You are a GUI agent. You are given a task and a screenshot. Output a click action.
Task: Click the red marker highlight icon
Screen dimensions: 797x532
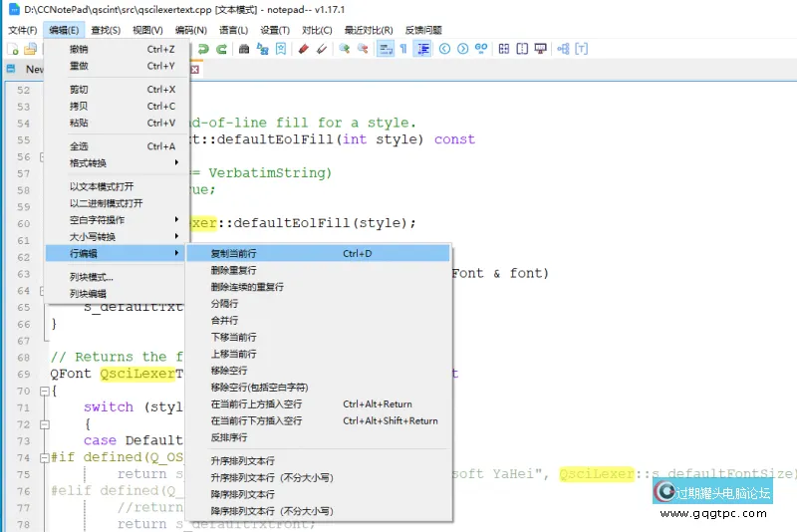[304, 49]
